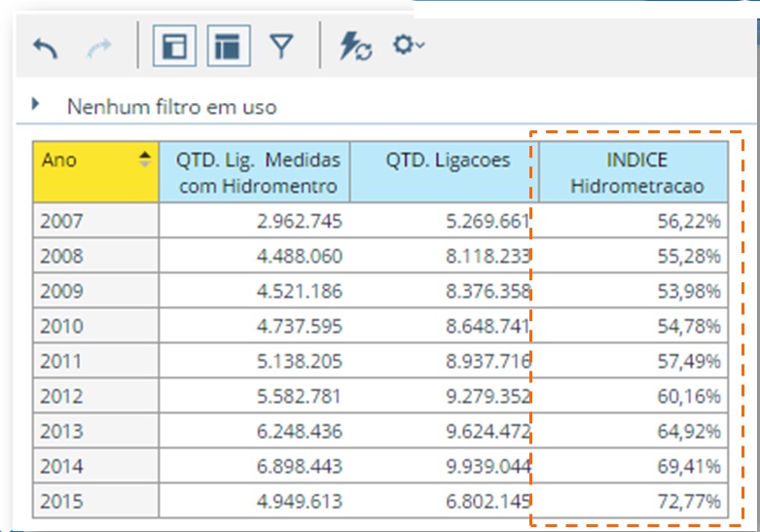Click the auto-refresh lightning icon
Viewport: 760px width, 532px height.
[355, 47]
